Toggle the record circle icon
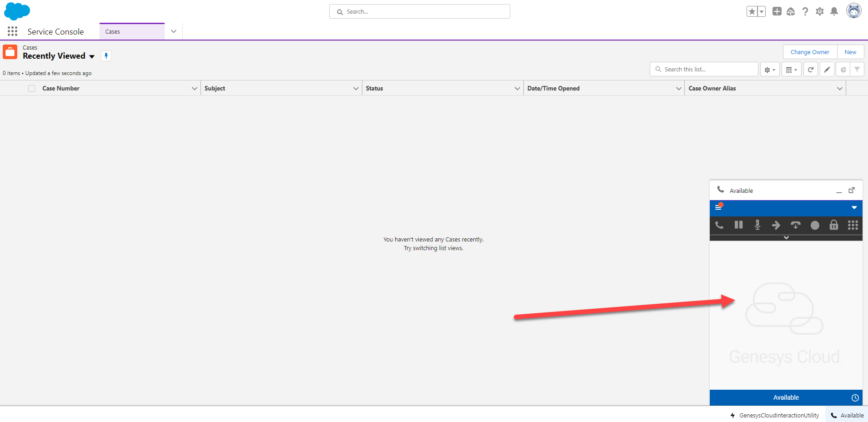The height and width of the screenshot is (422, 868). click(x=815, y=225)
